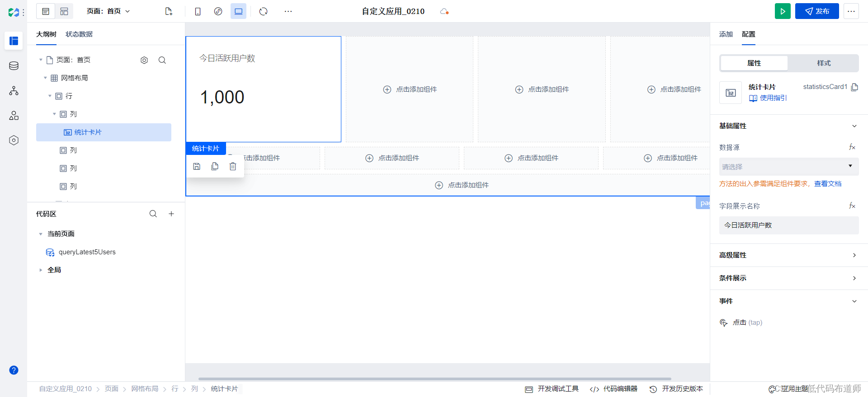Open the top toolbar three-dots menu
This screenshot has width=868, height=397.
pyautogui.click(x=288, y=11)
